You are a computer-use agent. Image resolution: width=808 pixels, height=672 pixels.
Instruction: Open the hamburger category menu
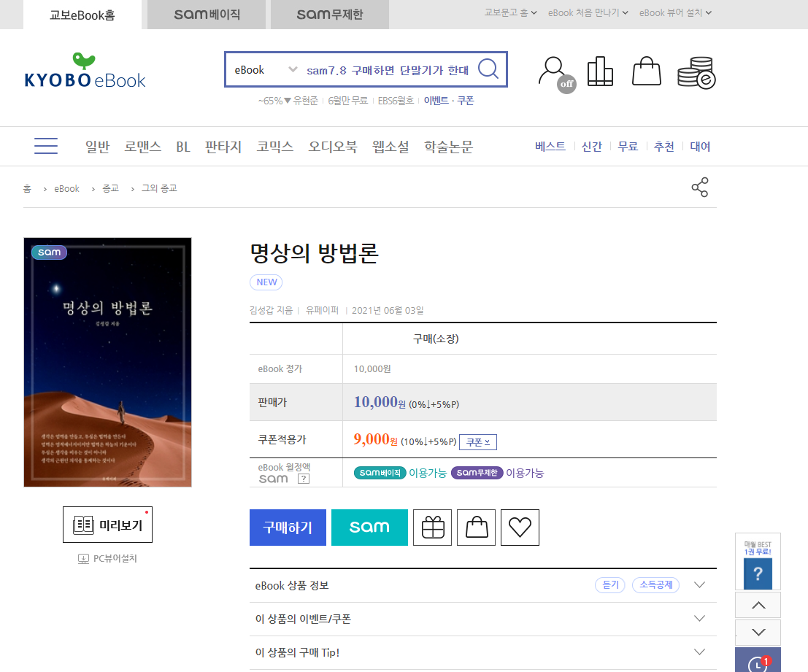46,146
